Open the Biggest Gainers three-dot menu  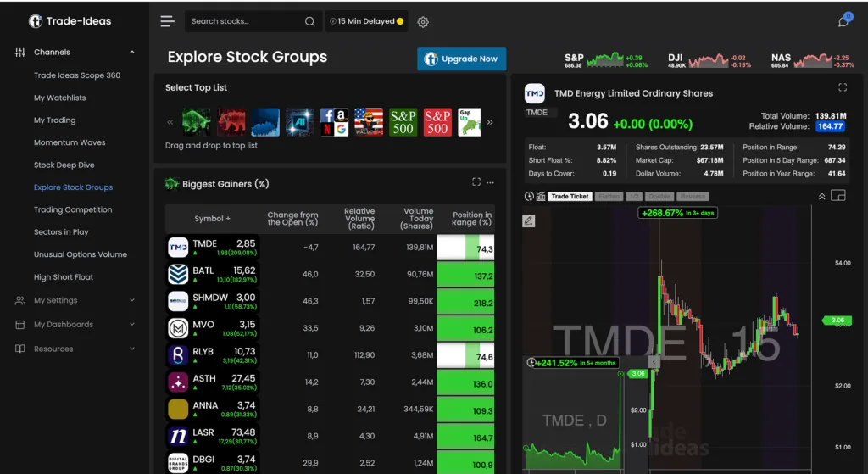[x=490, y=183]
